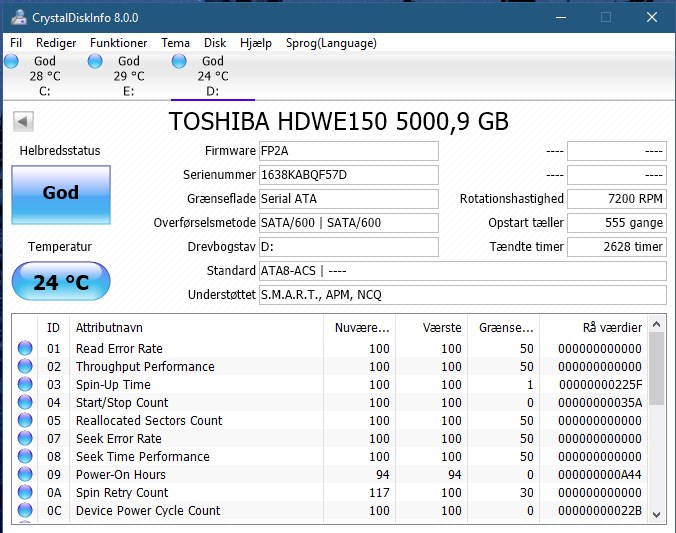The height and width of the screenshot is (533, 676).
Task: Click the Reallocated Sectors Count status orb
Action: 25,420
